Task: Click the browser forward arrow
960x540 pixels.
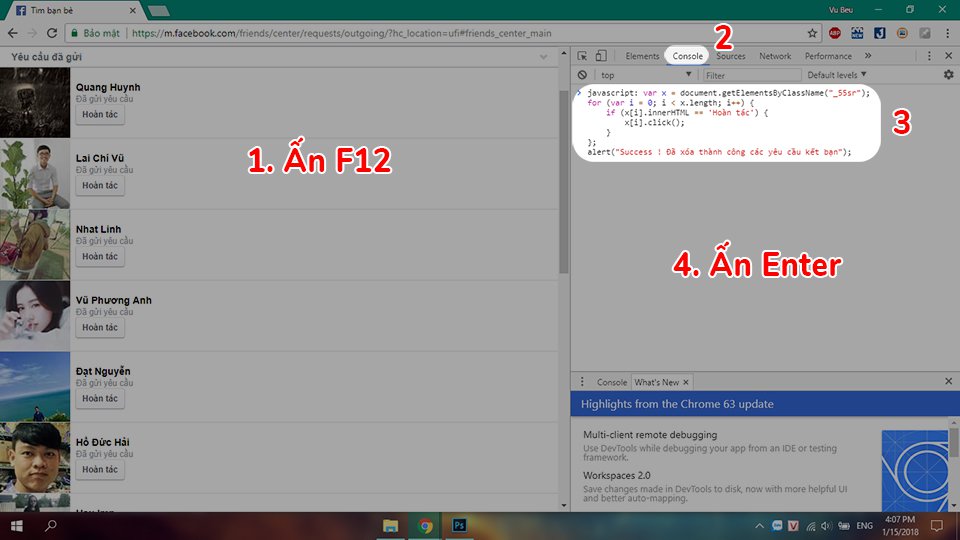Action: click(32, 33)
